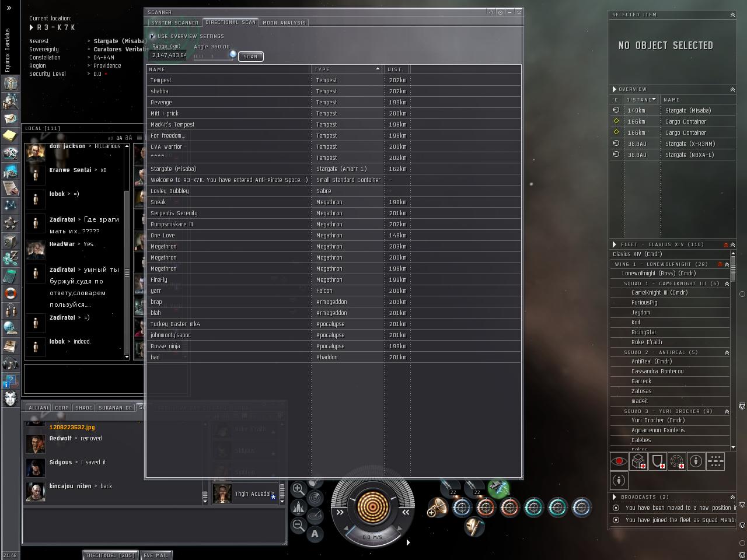
Task: Open the EVE Mail envelope icon
Action: click(x=11, y=118)
